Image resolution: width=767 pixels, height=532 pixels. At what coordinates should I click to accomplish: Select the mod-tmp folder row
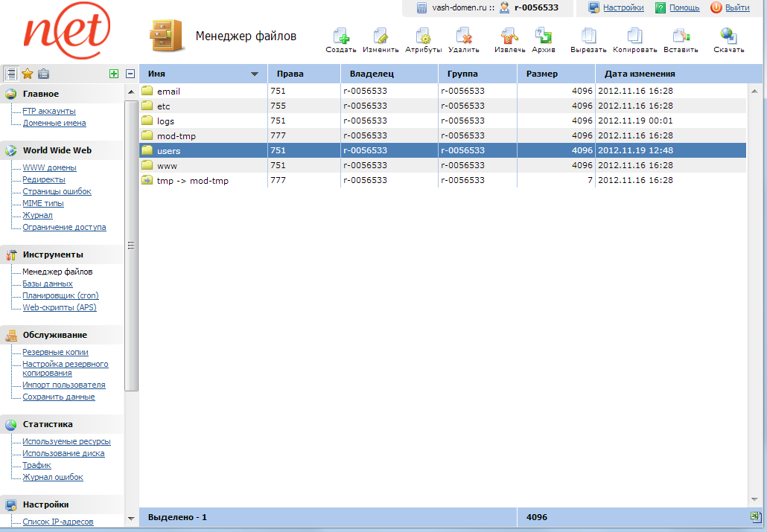[x=176, y=135]
